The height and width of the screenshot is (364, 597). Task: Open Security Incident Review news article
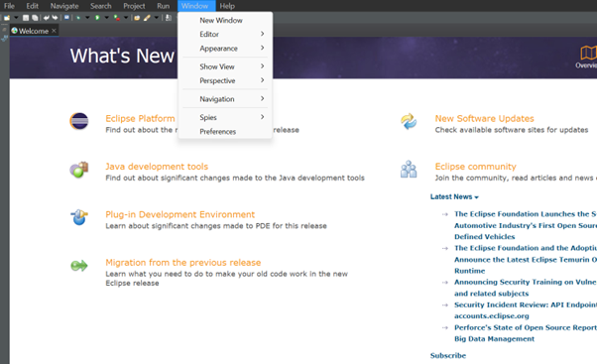(526, 310)
